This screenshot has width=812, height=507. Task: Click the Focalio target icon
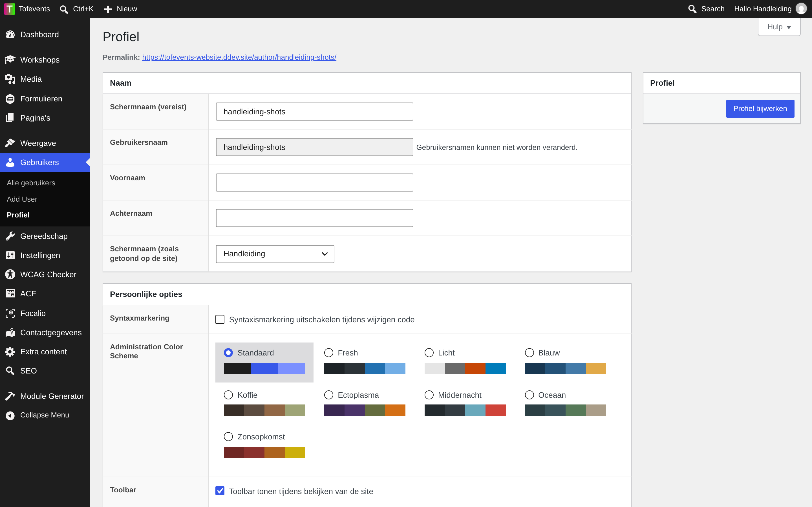tap(10, 313)
